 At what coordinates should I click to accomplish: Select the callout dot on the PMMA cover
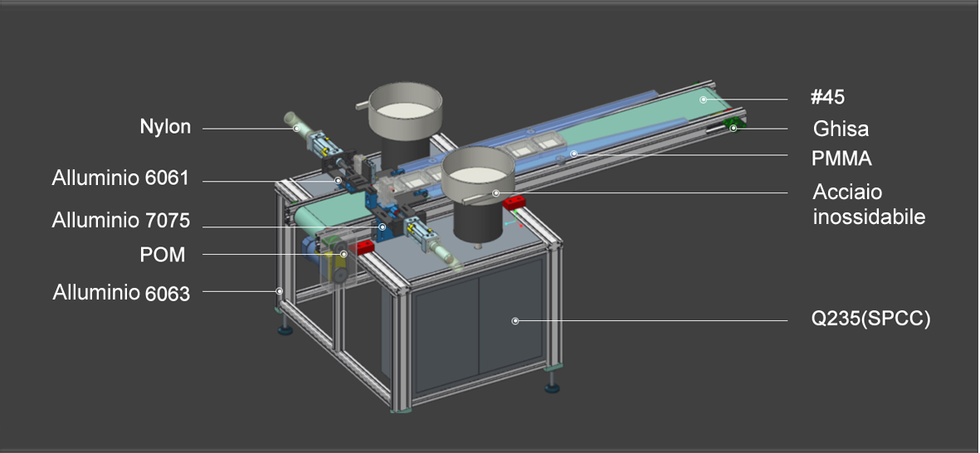coord(573,153)
